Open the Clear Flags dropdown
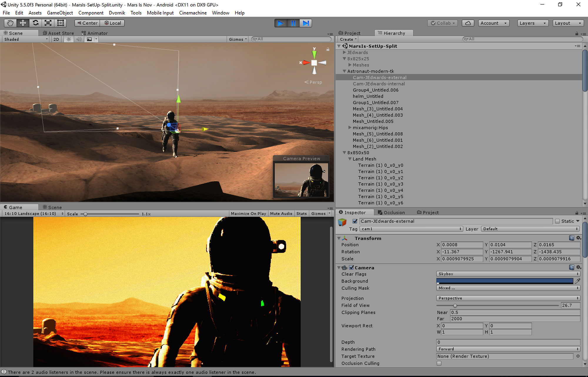This screenshot has height=377, width=588. [508, 274]
